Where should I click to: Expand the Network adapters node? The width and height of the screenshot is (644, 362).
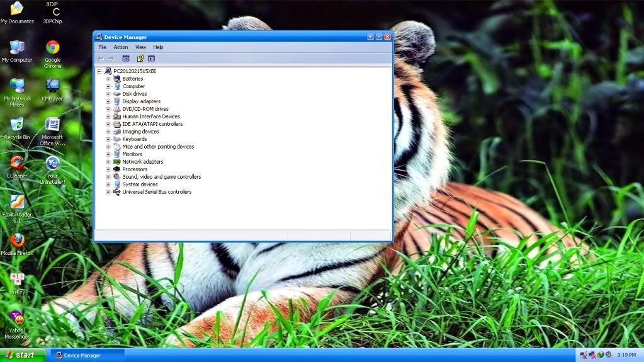(108, 162)
